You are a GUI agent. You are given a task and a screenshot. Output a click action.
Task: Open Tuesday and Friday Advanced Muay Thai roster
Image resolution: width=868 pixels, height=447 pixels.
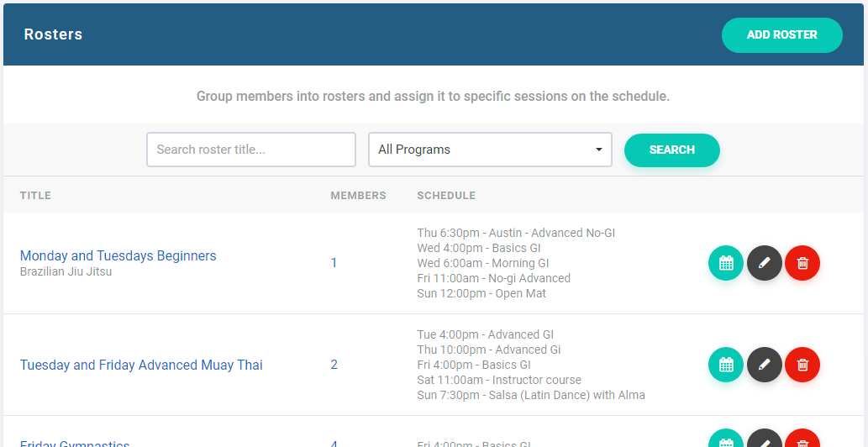(141, 365)
